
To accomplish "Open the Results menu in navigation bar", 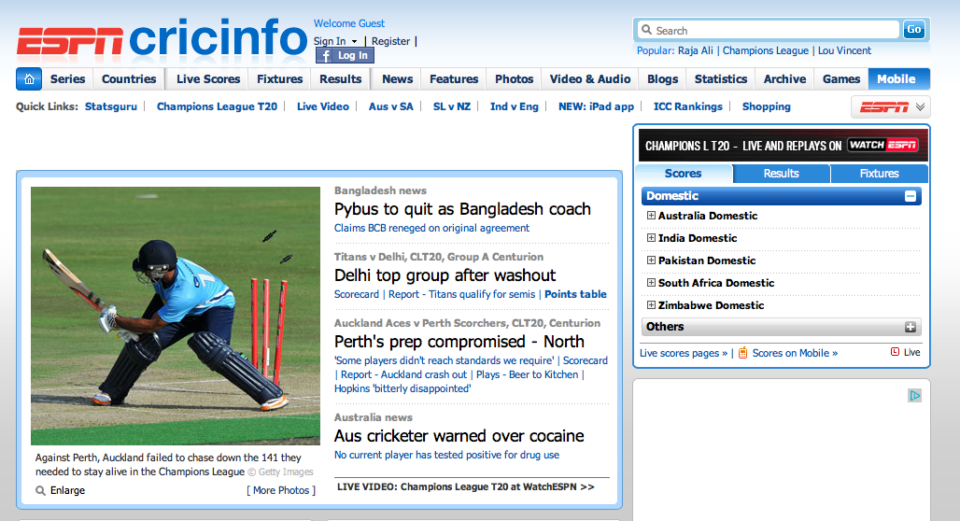I will pos(340,79).
